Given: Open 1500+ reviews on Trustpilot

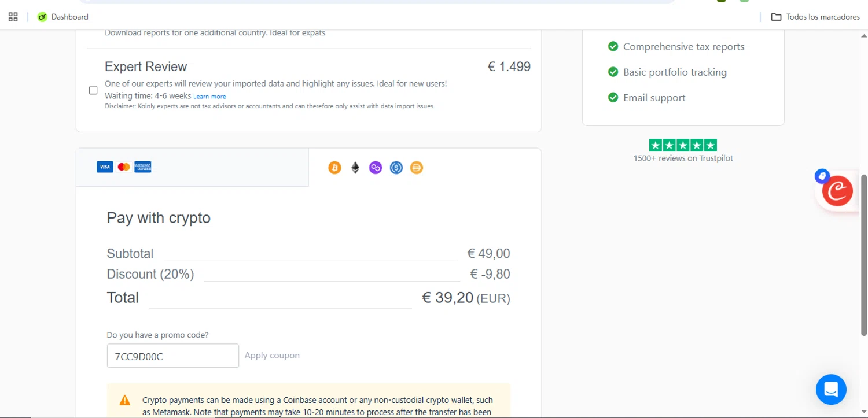Looking at the screenshot, I should click(x=683, y=158).
